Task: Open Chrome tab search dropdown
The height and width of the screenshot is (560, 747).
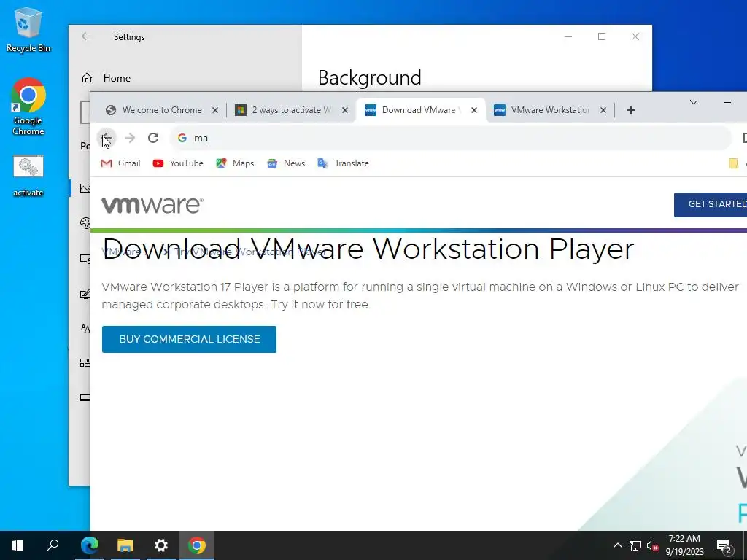Action: [x=694, y=102]
